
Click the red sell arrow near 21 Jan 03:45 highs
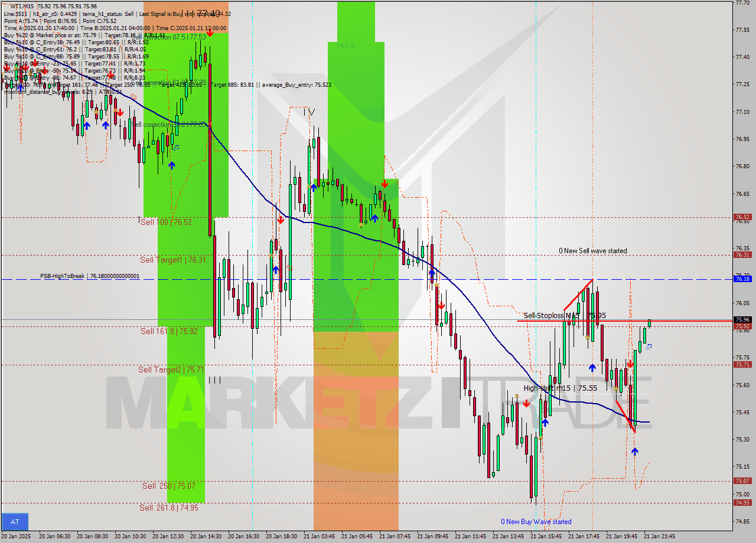[x=385, y=184]
